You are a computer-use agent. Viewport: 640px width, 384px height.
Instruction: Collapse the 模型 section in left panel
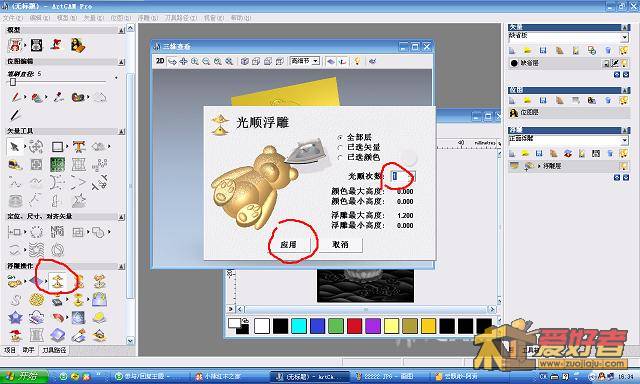[x=121, y=30]
